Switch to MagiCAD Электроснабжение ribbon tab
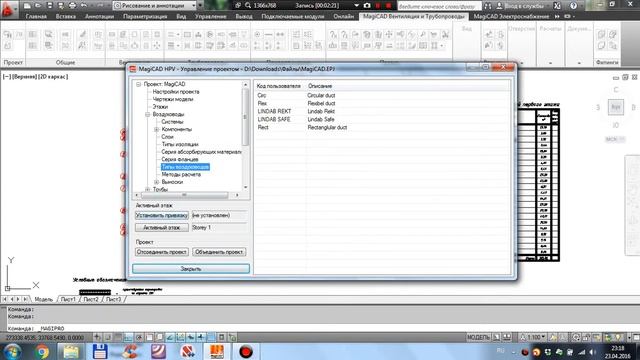Screen dimensions: 640x360 [511, 16]
